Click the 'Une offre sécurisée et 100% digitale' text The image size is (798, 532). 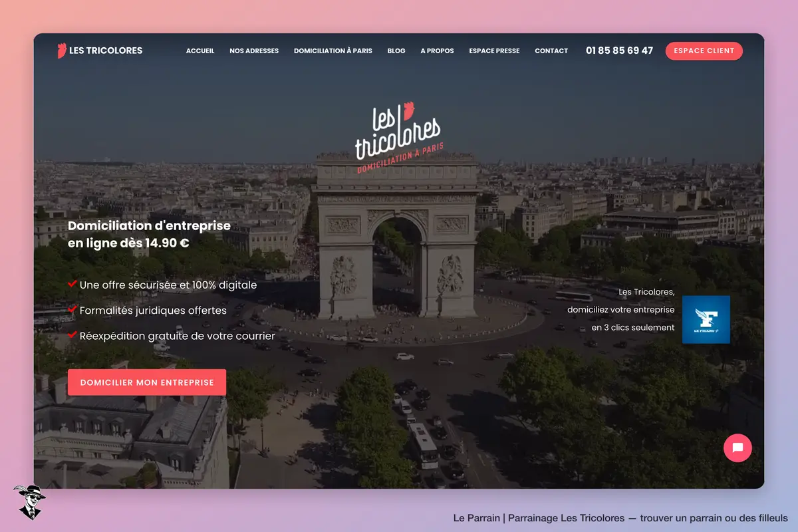168,285
